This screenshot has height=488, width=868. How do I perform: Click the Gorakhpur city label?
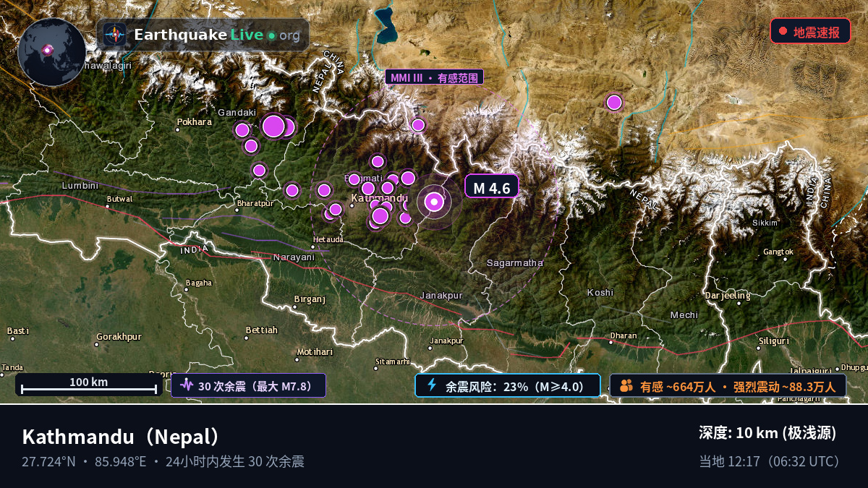pos(119,336)
